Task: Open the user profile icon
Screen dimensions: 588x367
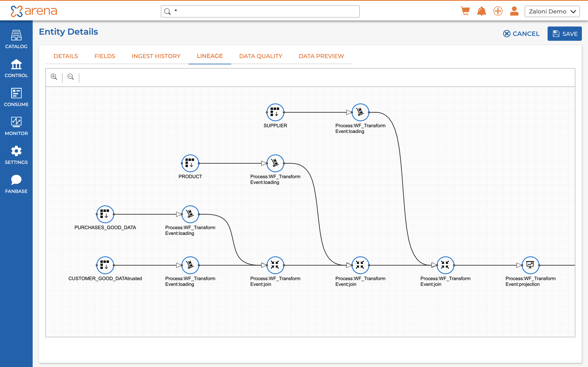Action: coord(514,11)
